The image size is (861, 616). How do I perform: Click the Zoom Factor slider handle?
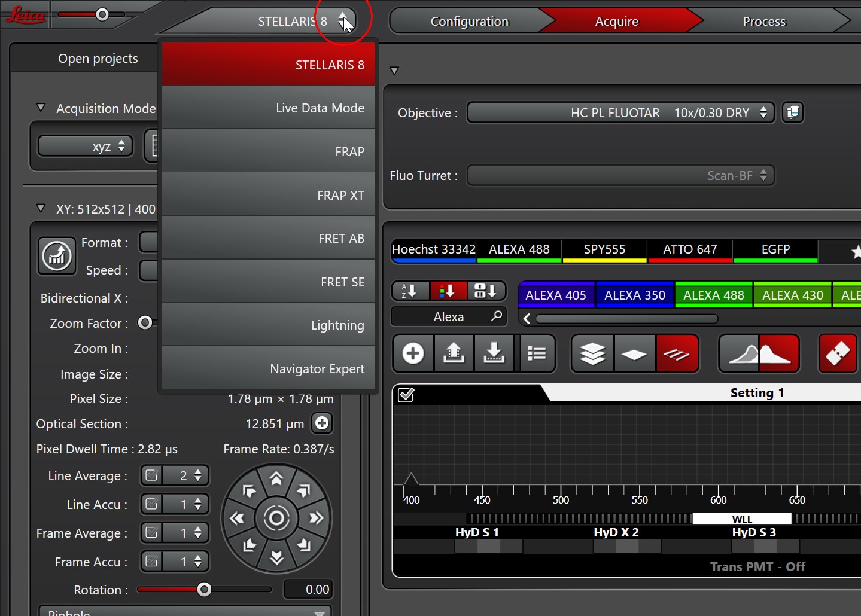145,323
